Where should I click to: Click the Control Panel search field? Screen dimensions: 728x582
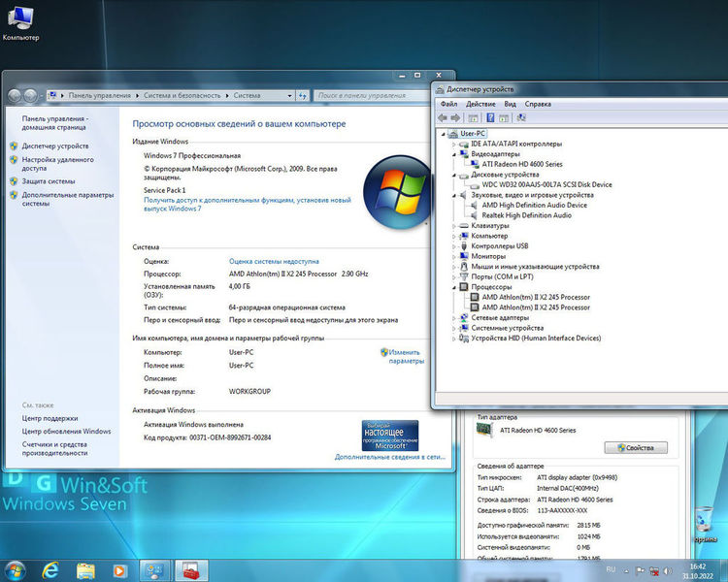(372, 95)
